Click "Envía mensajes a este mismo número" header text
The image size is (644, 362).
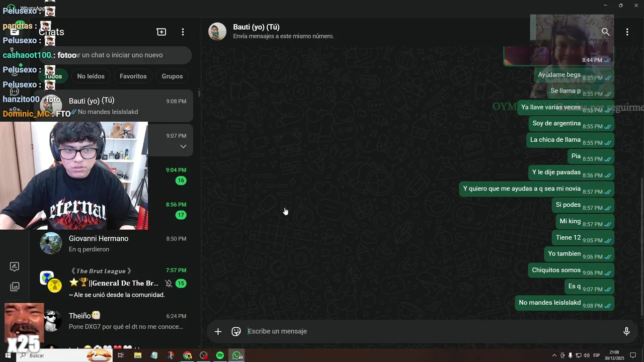pyautogui.click(x=283, y=36)
